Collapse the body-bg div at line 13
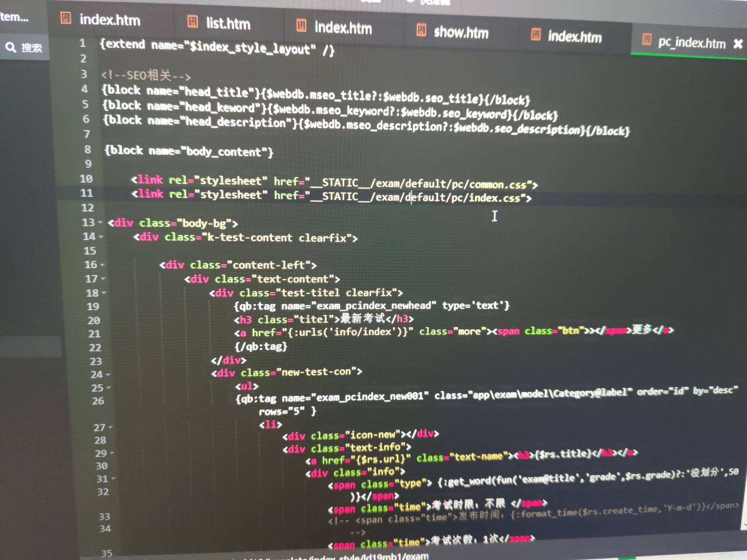The image size is (747, 560). pyautogui.click(x=100, y=222)
